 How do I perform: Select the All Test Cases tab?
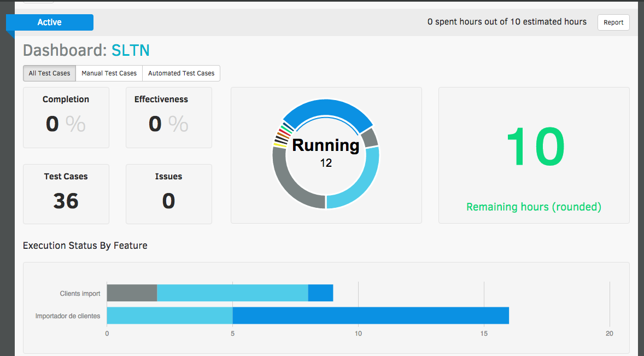49,73
